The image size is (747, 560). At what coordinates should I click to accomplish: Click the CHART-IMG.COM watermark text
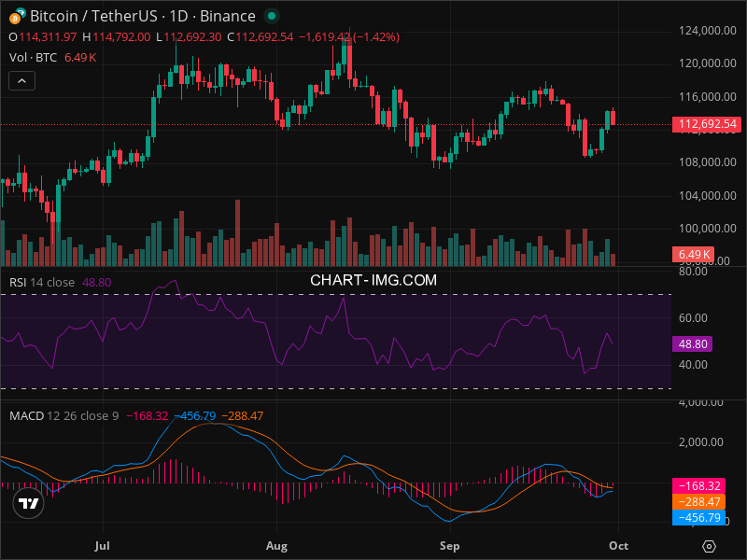tap(373, 280)
